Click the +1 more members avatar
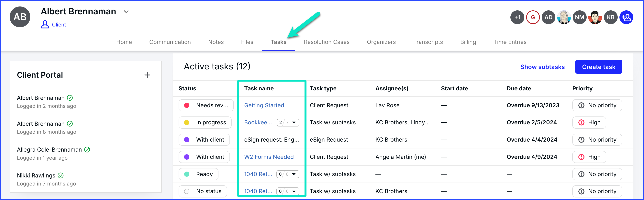The height and width of the screenshot is (200, 644). click(517, 17)
